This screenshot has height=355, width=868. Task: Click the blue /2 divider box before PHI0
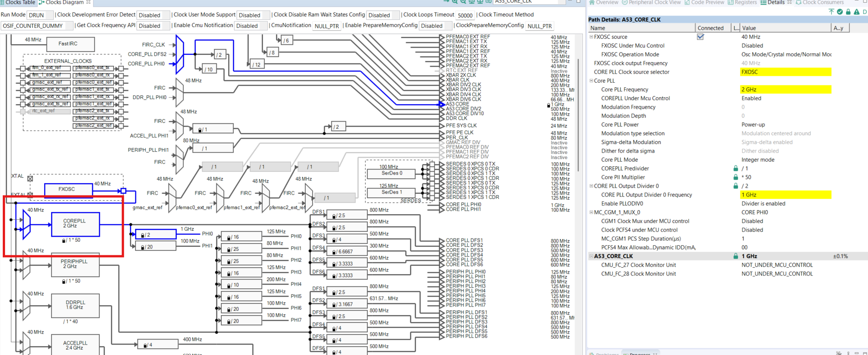[x=156, y=234]
